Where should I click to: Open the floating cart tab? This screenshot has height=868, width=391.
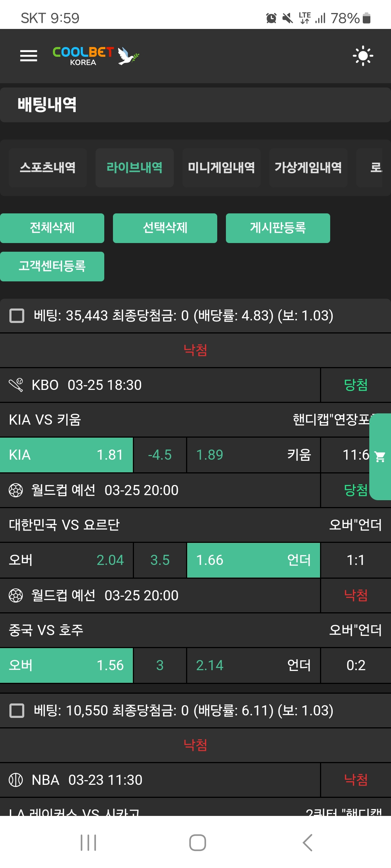380,456
